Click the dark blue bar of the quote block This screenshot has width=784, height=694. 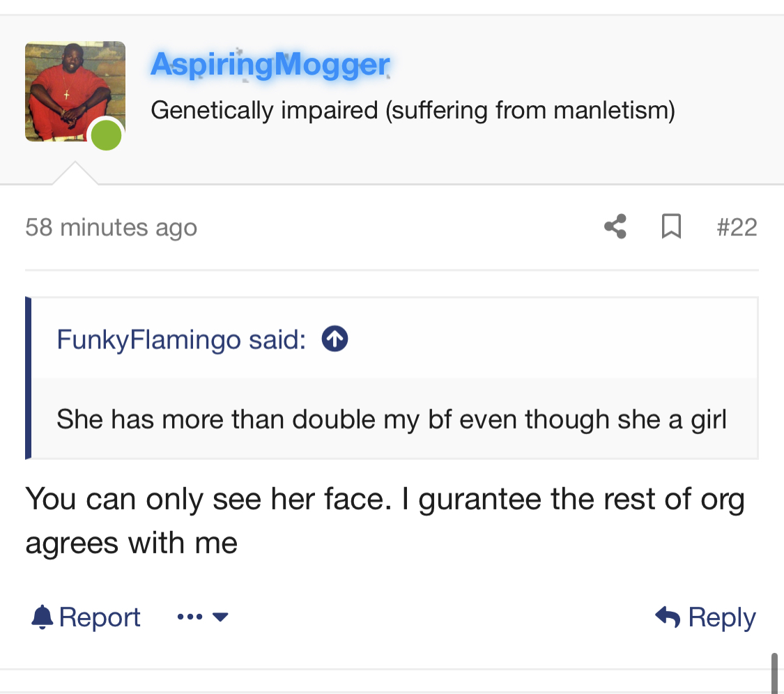click(x=28, y=378)
